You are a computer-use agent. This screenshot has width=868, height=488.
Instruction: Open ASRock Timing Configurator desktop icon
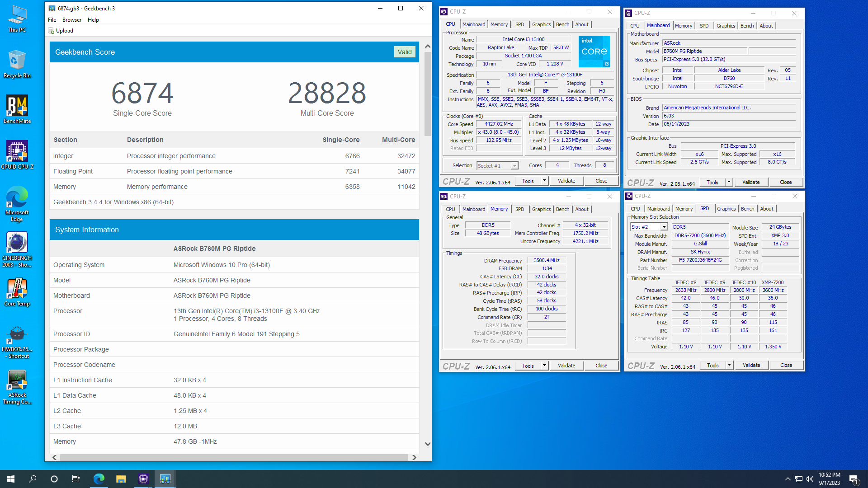(17, 387)
